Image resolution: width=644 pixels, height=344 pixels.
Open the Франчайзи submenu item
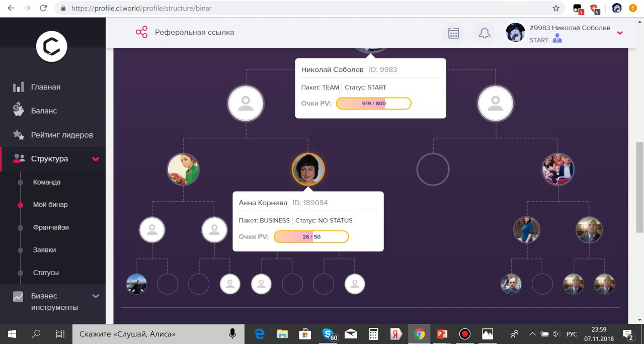point(51,227)
